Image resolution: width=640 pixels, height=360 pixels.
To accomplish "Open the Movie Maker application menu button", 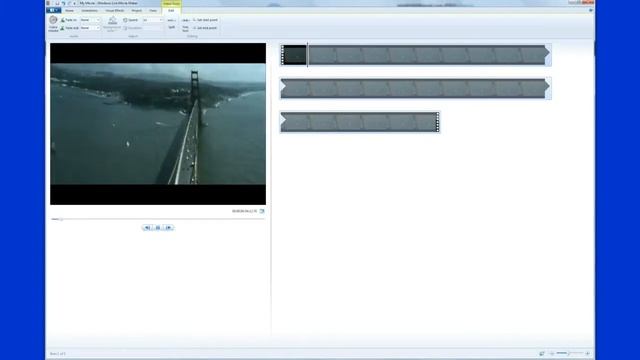I will [53, 10].
